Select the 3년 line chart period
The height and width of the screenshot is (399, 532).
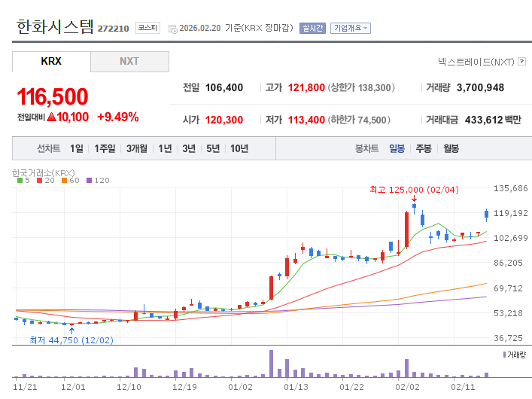(x=189, y=148)
